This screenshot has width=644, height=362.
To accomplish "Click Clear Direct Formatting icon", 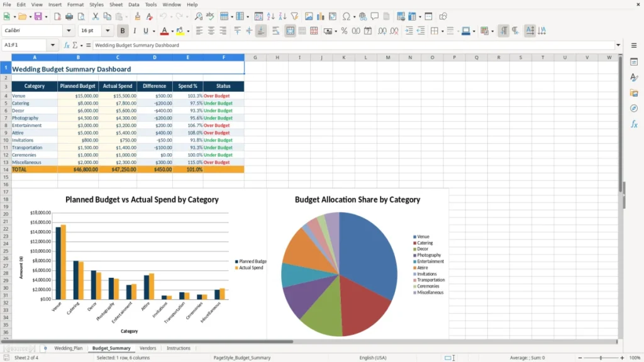I will click(150, 16).
